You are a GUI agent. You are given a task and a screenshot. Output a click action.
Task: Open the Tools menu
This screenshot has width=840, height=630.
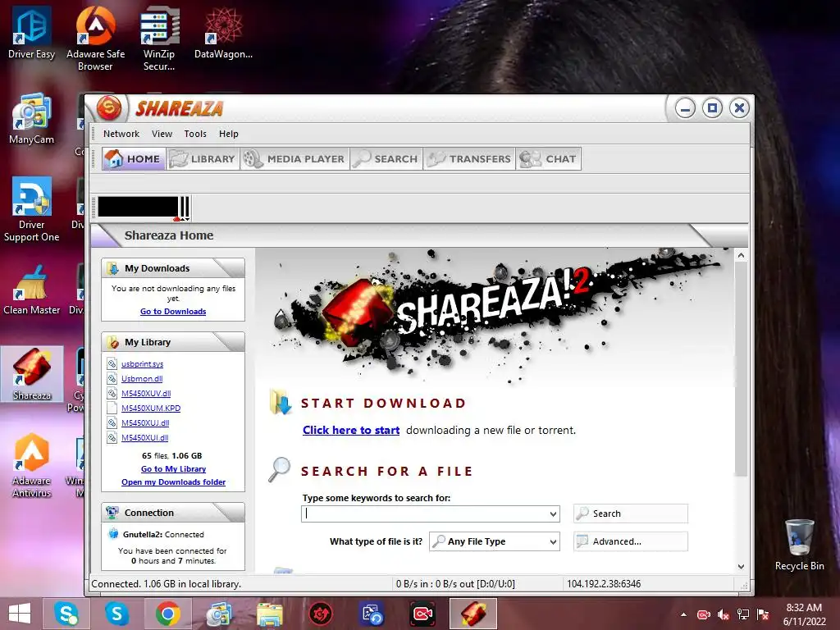(195, 134)
